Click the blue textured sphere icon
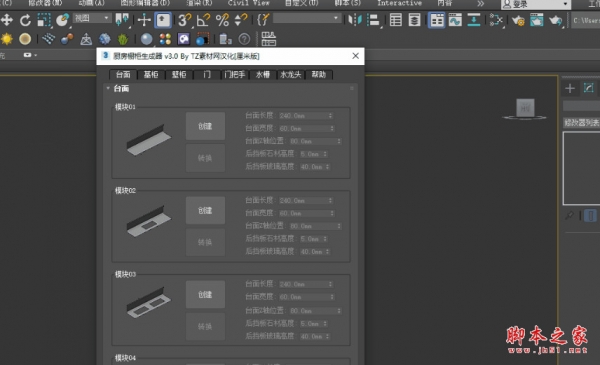Screen dimensions: 600x365 [104, 39]
